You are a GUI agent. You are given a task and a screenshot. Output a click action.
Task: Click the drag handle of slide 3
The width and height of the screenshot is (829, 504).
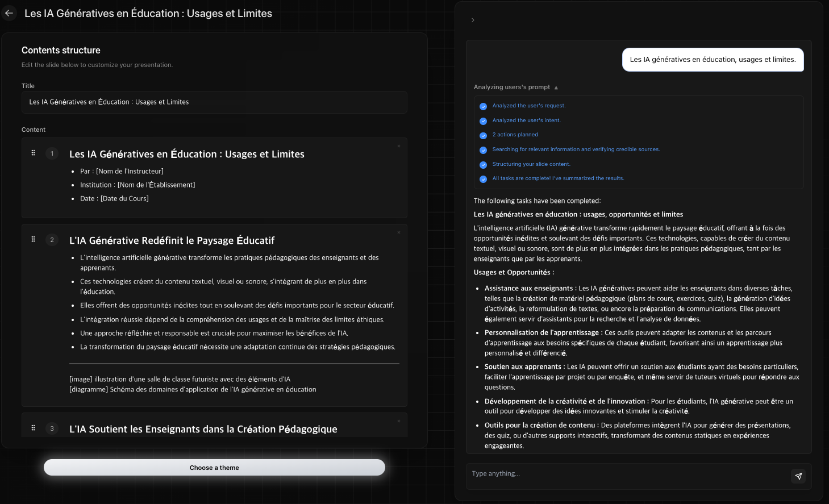[x=33, y=428]
